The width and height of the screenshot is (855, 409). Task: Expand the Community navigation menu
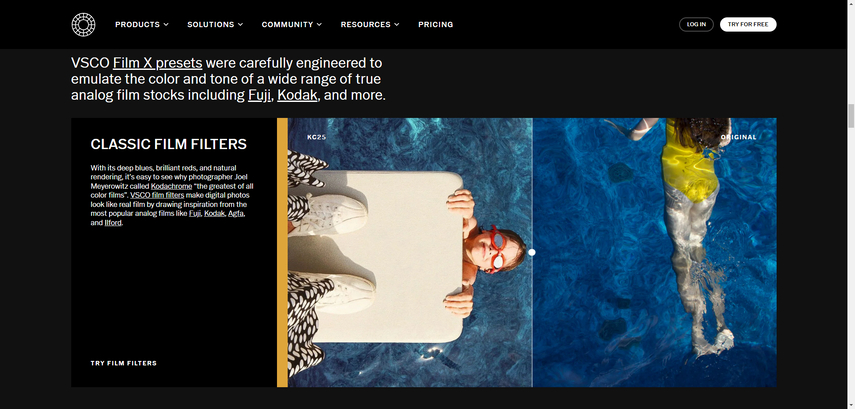(292, 25)
